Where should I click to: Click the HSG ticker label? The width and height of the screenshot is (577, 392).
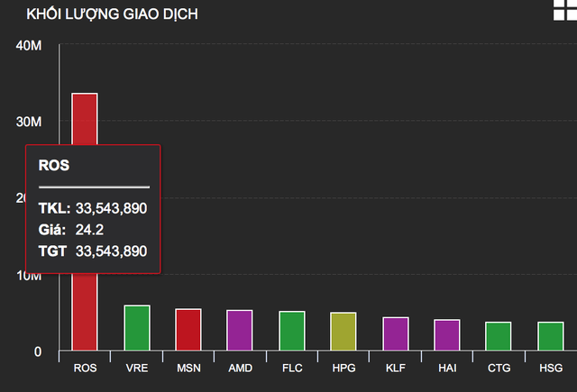point(550,369)
